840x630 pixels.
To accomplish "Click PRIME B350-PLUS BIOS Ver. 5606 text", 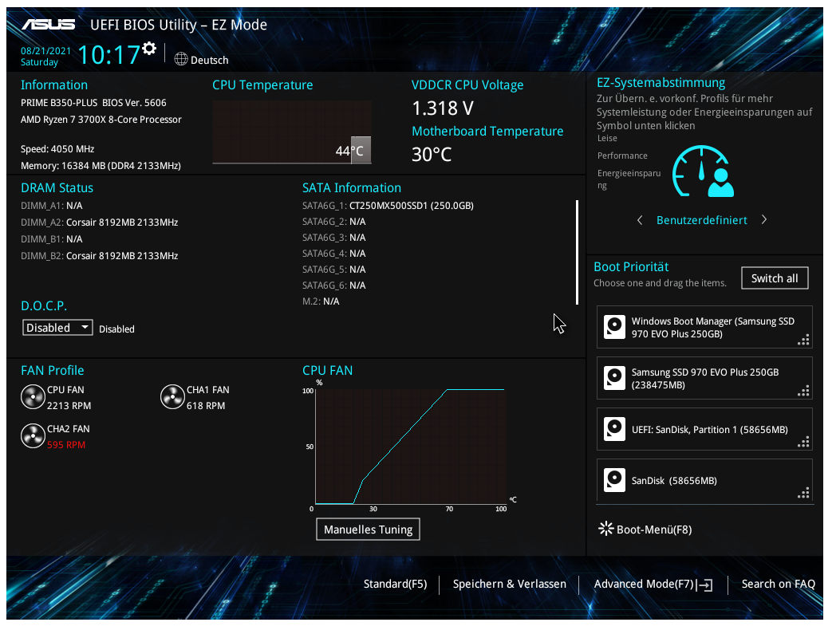I will click(x=94, y=103).
